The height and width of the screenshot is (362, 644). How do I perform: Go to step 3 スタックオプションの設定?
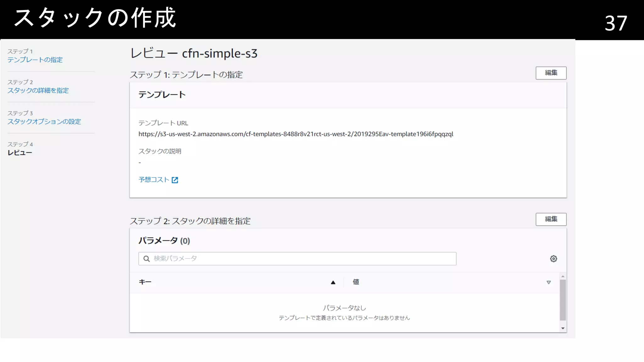[x=44, y=122]
